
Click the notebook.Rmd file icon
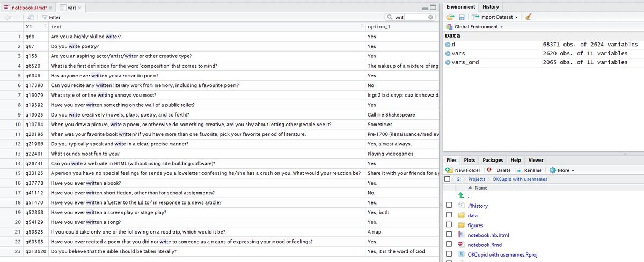[462, 245]
